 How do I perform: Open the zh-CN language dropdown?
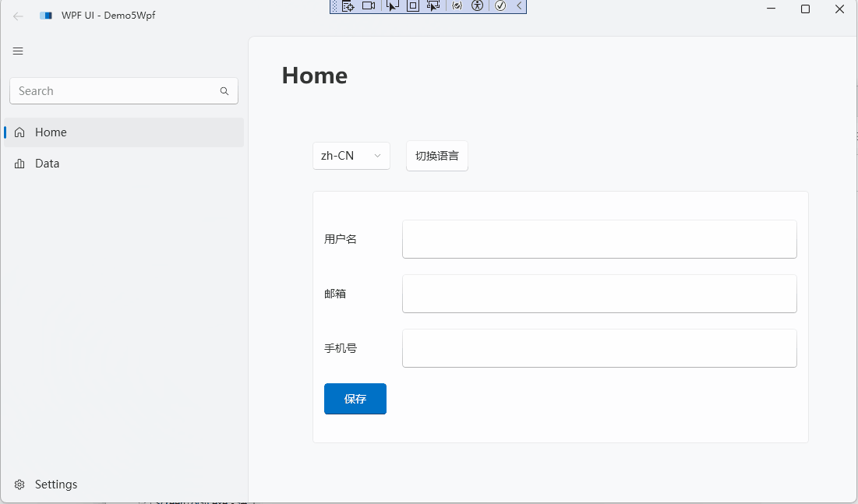click(351, 156)
